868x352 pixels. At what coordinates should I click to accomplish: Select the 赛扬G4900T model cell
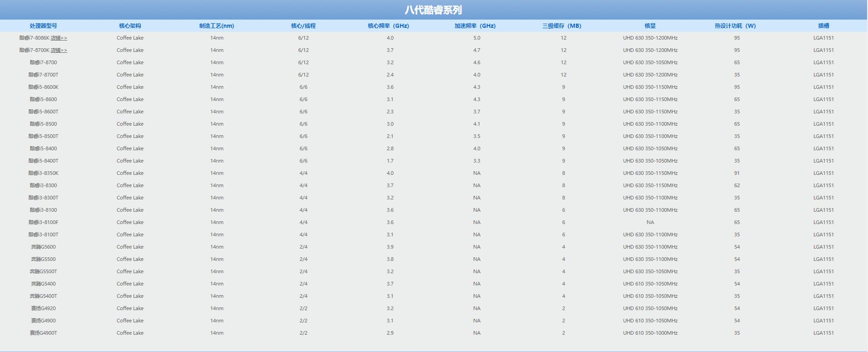tap(43, 333)
